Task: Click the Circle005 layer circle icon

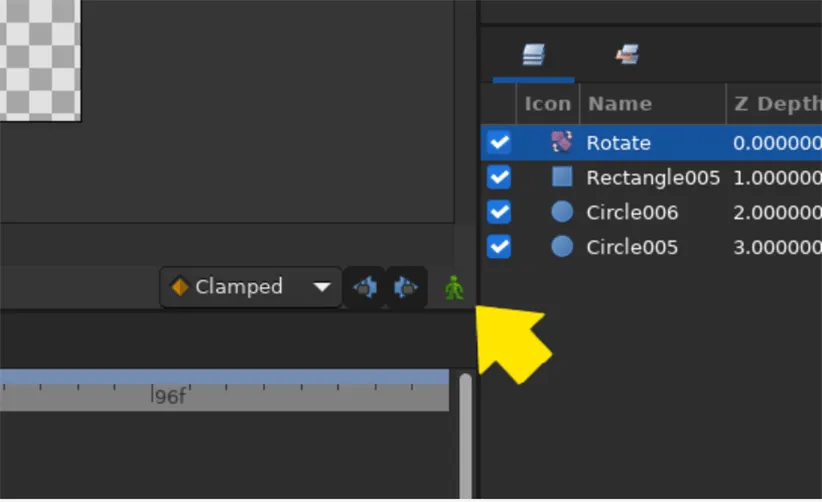Action: click(x=562, y=247)
